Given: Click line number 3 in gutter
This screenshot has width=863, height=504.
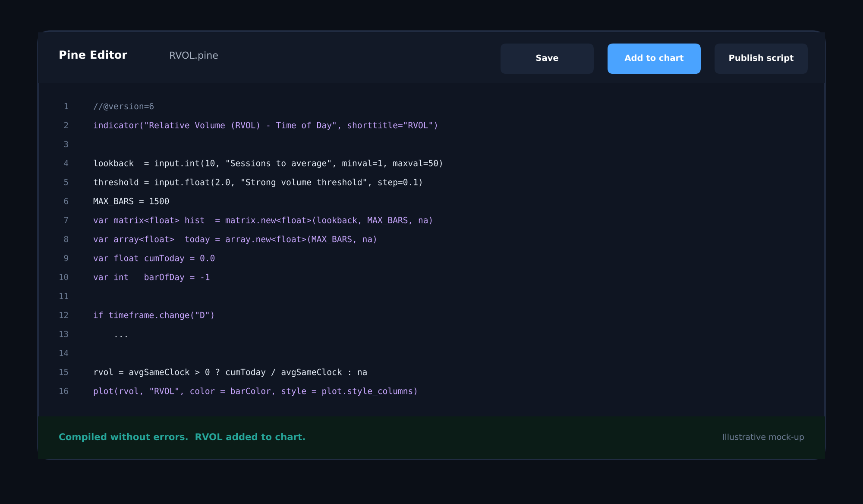Looking at the screenshot, I should [66, 144].
